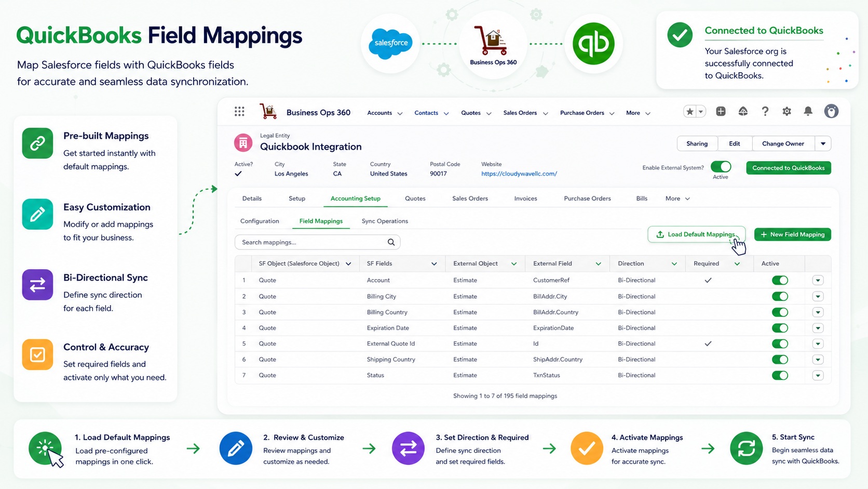Click the Start Sync refresh step icon
The width and height of the screenshot is (868, 489).
(x=746, y=448)
